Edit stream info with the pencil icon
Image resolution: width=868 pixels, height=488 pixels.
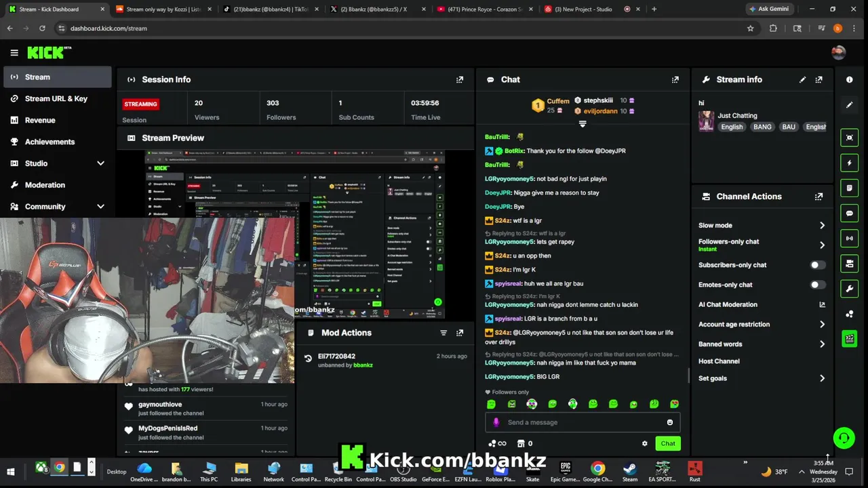click(x=802, y=79)
